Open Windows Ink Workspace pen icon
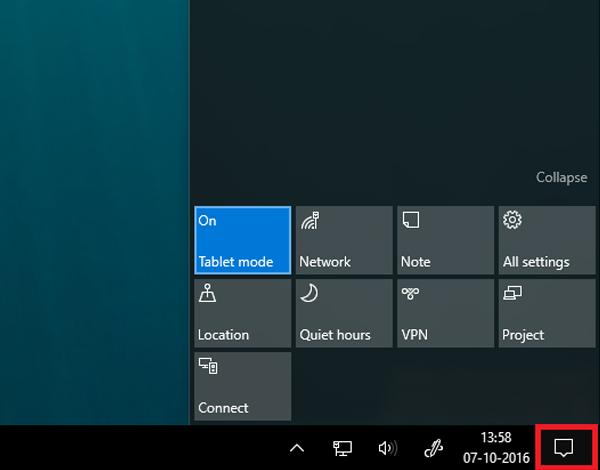The image size is (600, 470). (434, 448)
